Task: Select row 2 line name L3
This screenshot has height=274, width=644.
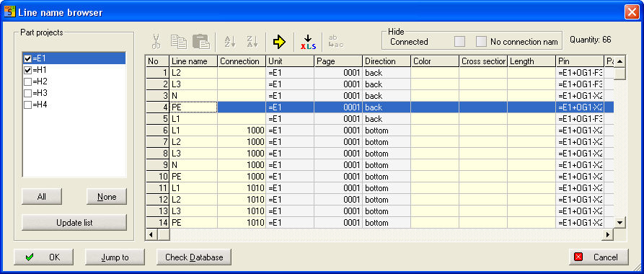Action: [x=193, y=84]
